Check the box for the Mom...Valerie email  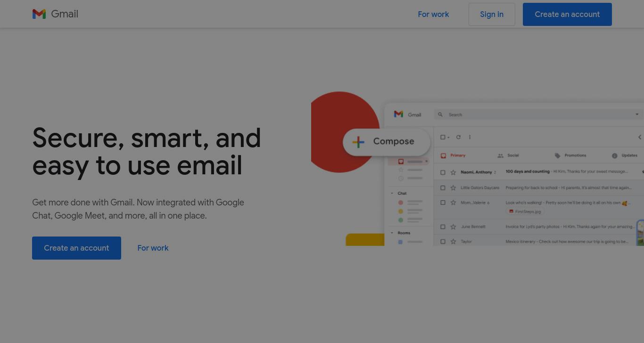[x=443, y=203]
